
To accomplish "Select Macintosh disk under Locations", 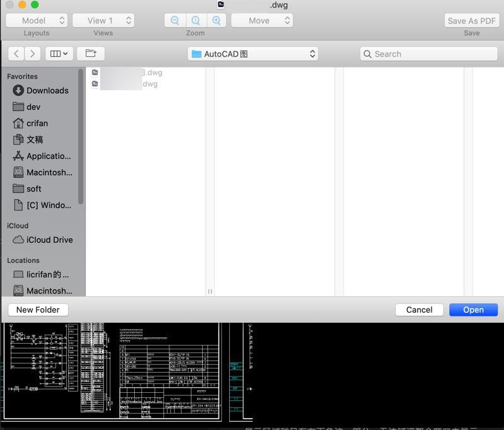I will point(42,291).
